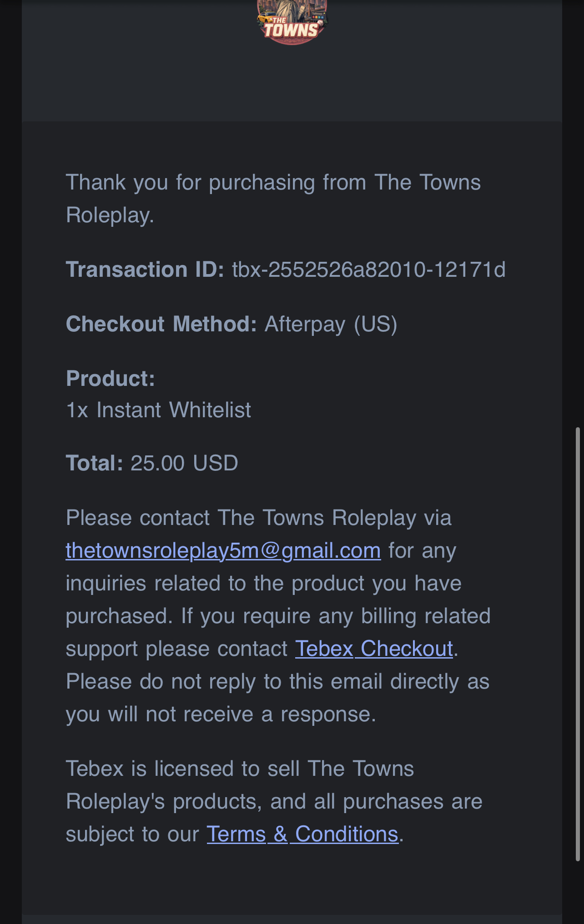584x924 pixels.
Task: Click the 'inquiries related to the product' line
Action: click(263, 583)
